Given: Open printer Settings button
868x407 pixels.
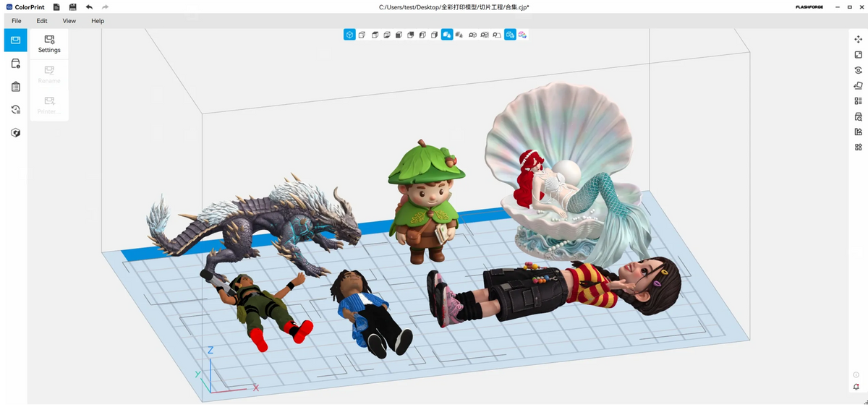Looking at the screenshot, I should 49,44.
